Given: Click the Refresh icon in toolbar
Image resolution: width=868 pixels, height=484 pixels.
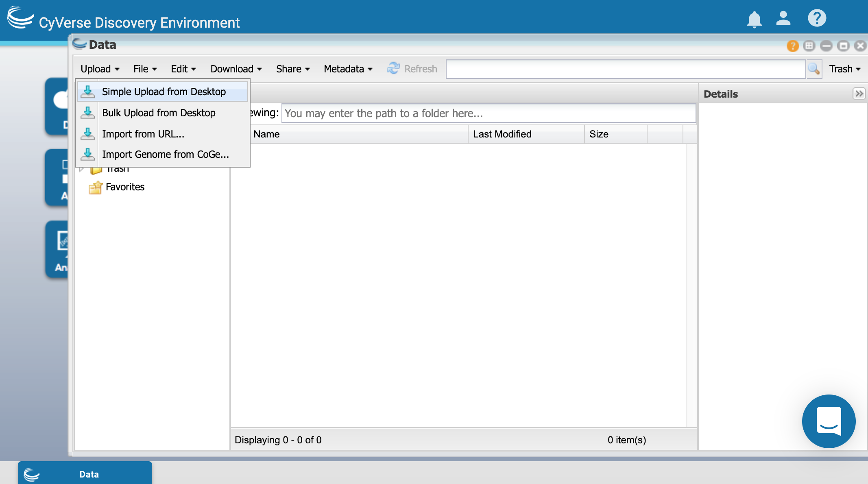Looking at the screenshot, I should 393,68.
